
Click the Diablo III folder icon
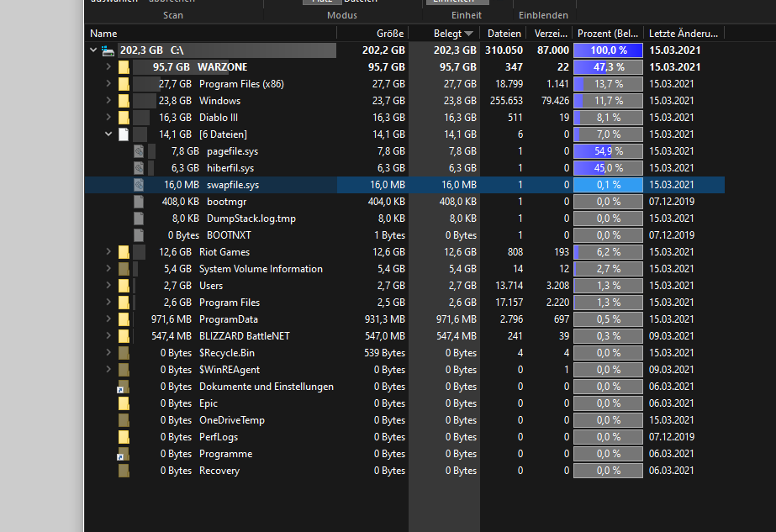click(x=124, y=118)
